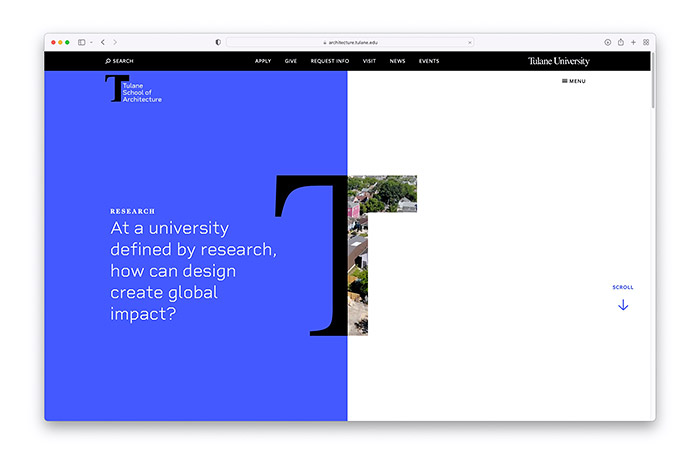This screenshot has width=700, height=467.
Task: Click the Tulane School of Architecture logo
Action: [133, 90]
